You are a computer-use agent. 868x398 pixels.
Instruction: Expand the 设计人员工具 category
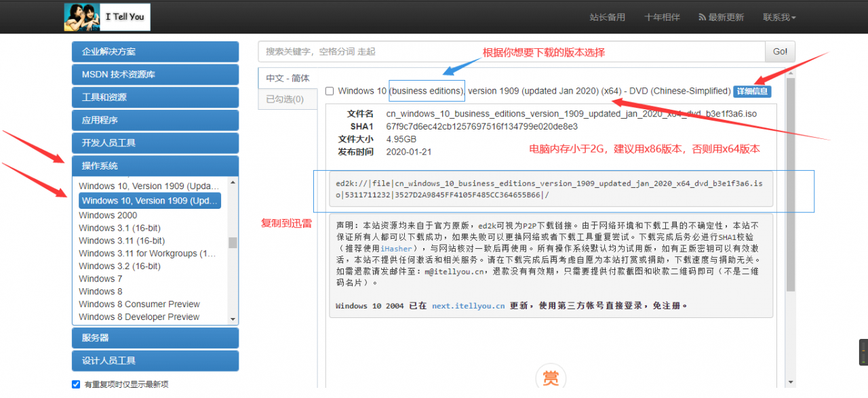point(155,361)
